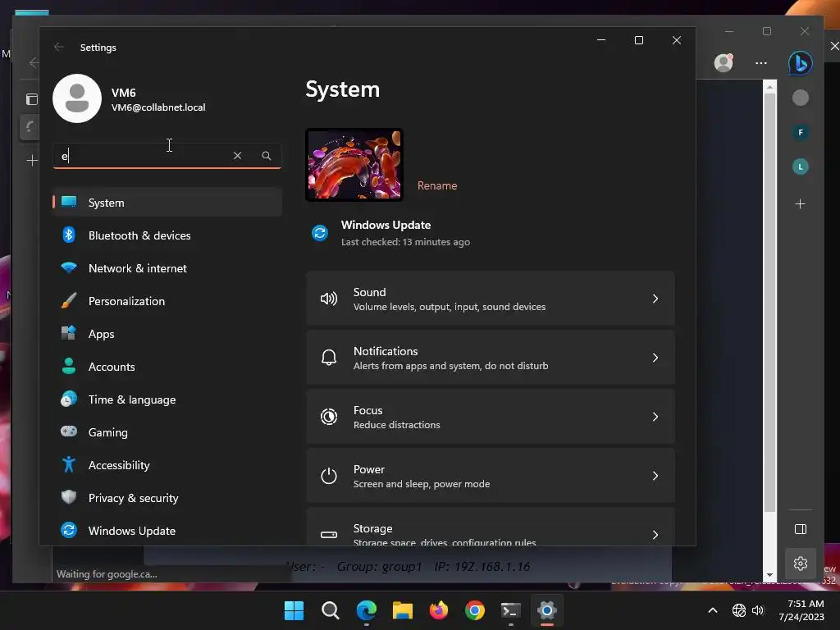Open new tab plus in left window
The height and width of the screenshot is (630, 840).
tap(32, 160)
